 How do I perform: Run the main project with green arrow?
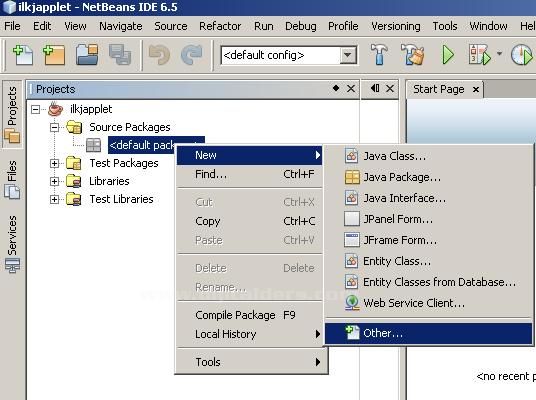[x=448, y=55]
